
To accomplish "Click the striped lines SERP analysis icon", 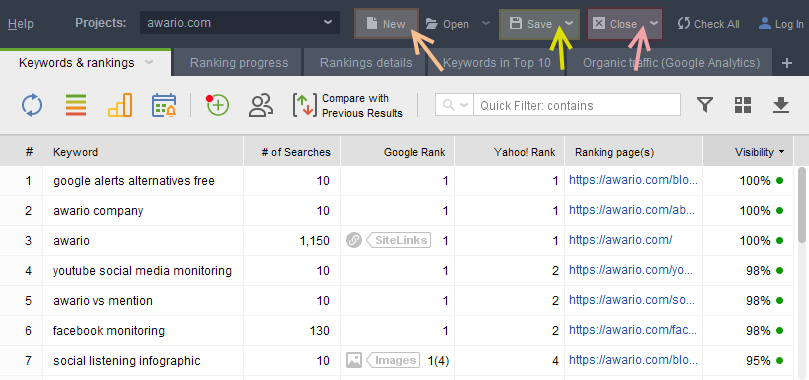I will pyautogui.click(x=76, y=105).
